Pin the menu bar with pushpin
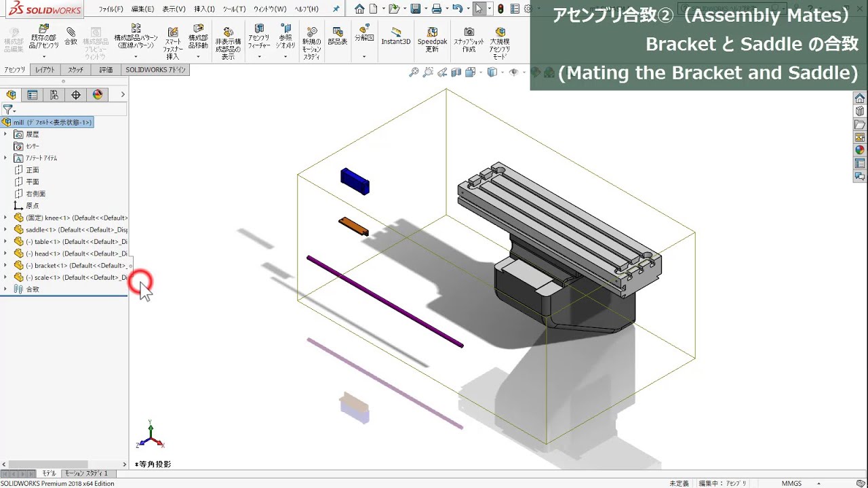Screen dimensions: 868x488 point(336,9)
